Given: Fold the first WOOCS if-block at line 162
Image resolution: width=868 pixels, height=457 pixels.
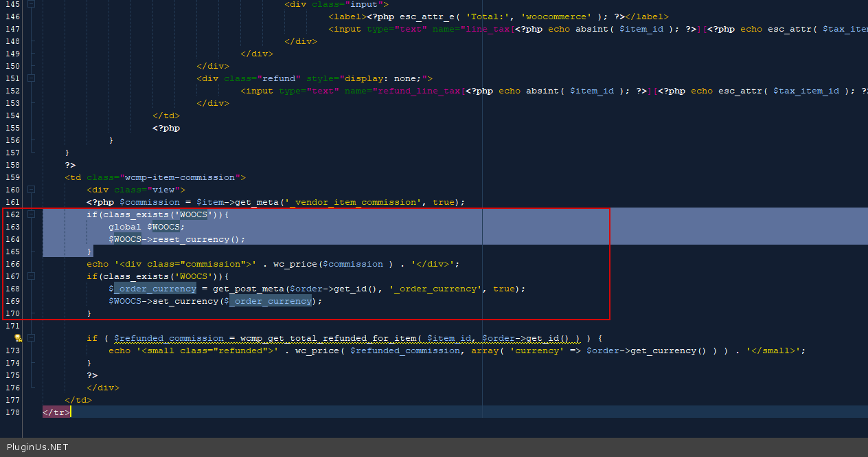Looking at the screenshot, I should 31,214.
